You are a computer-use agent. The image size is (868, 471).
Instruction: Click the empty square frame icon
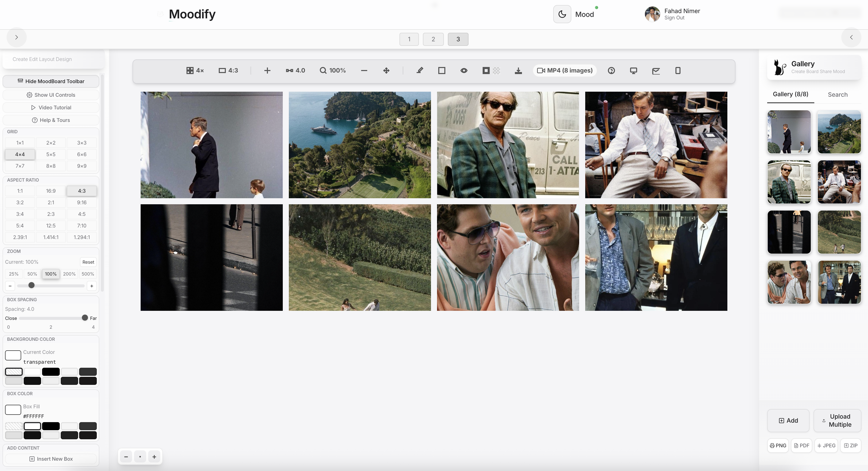pos(441,70)
